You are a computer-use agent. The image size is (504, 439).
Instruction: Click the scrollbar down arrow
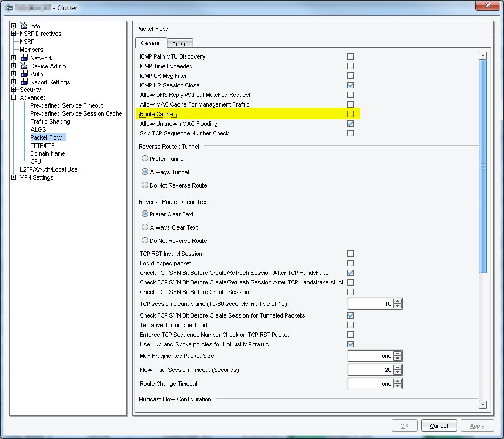(x=483, y=405)
